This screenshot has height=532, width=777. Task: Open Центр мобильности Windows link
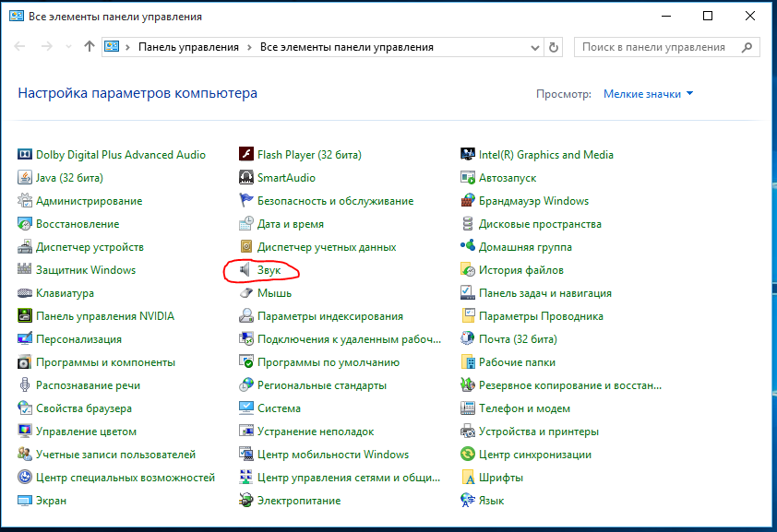click(x=333, y=455)
